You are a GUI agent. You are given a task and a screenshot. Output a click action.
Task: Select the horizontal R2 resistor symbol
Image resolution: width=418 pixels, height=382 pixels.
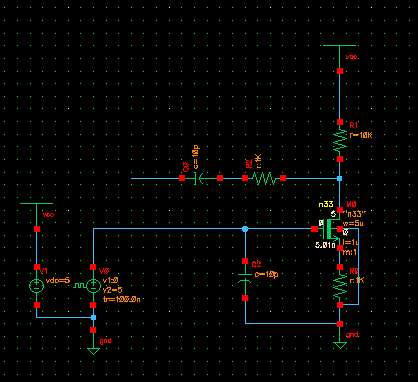(264, 178)
